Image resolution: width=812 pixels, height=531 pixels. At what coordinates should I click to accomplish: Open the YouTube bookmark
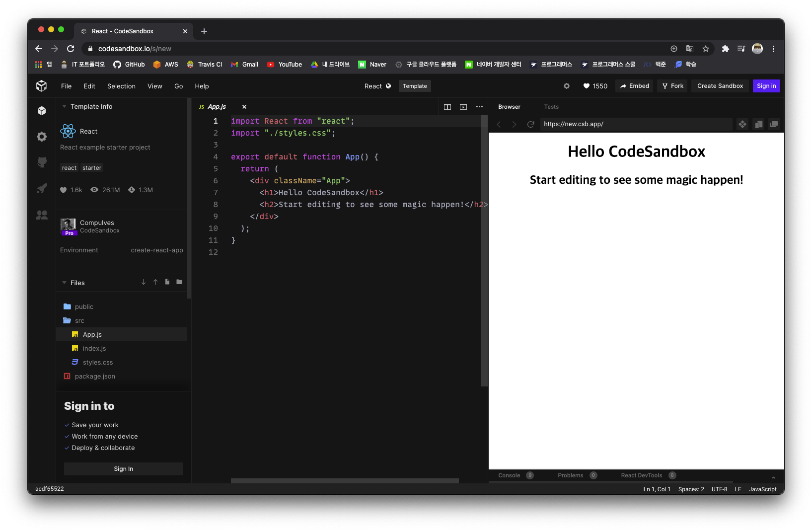[285, 65]
